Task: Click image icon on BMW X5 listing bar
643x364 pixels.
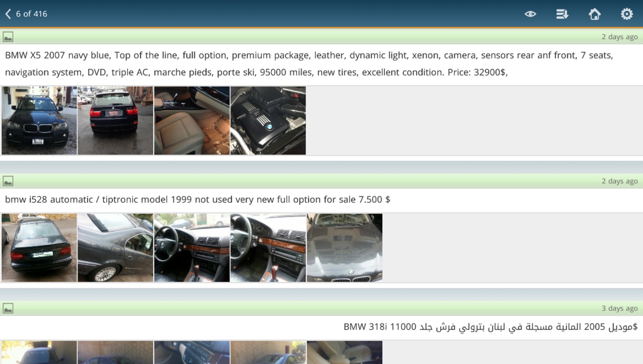Action: (8, 37)
